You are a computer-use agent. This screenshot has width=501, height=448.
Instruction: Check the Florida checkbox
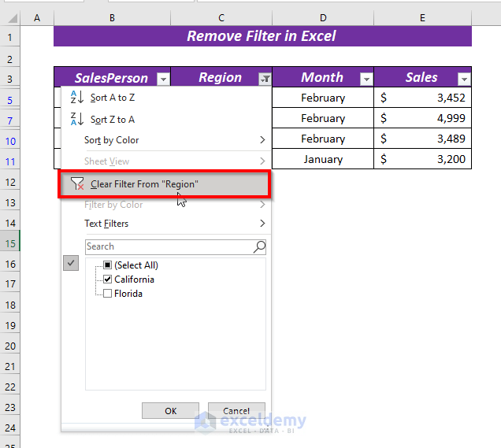tap(108, 293)
